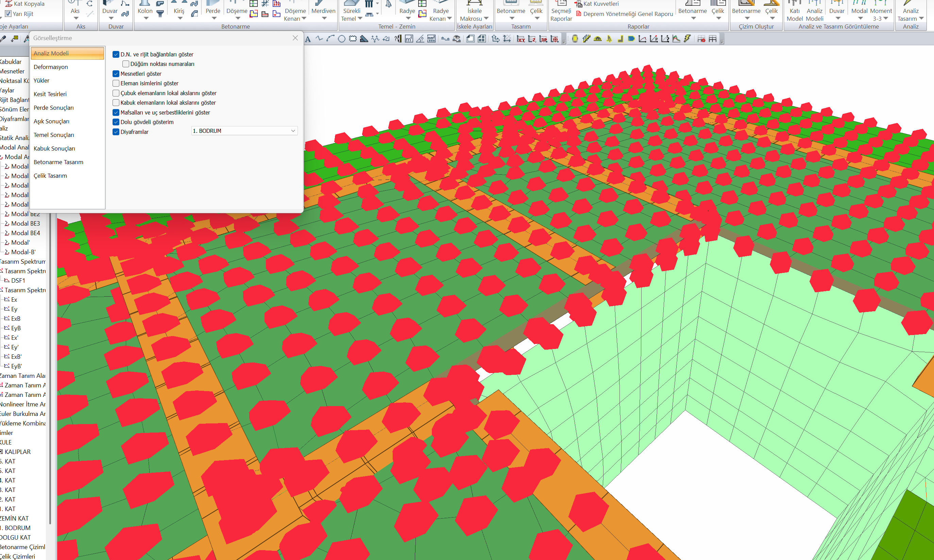
Task: Open Deprem Yönetmeliği Genel Raporu
Action: tap(627, 14)
